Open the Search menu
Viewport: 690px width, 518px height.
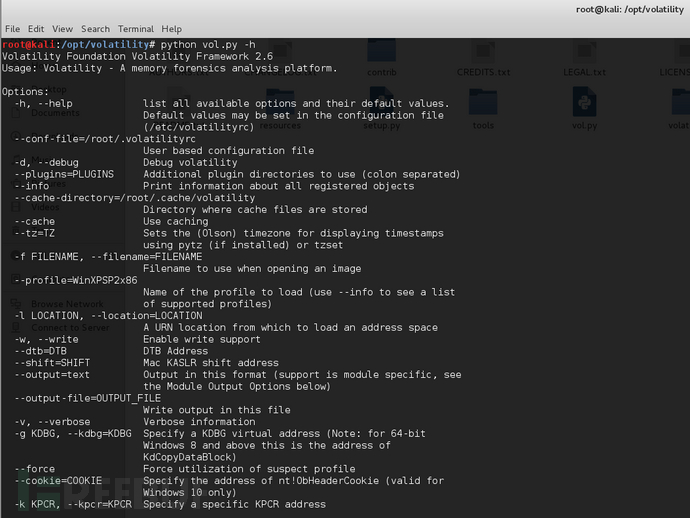pyautogui.click(x=95, y=29)
